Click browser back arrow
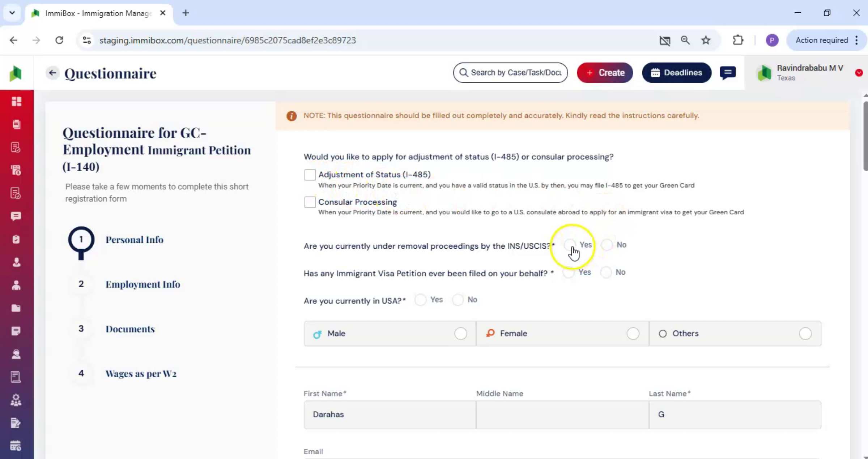The image size is (868, 459). [x=14, y=40]
